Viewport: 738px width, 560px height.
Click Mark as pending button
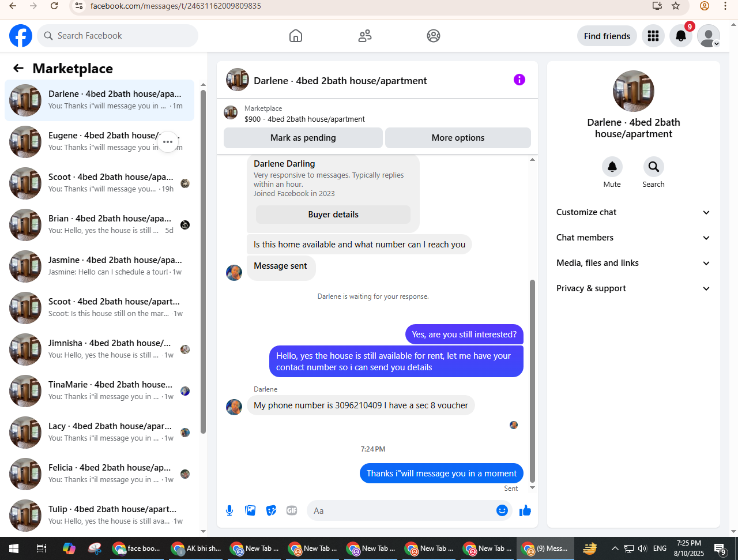(x=303, y=138)
